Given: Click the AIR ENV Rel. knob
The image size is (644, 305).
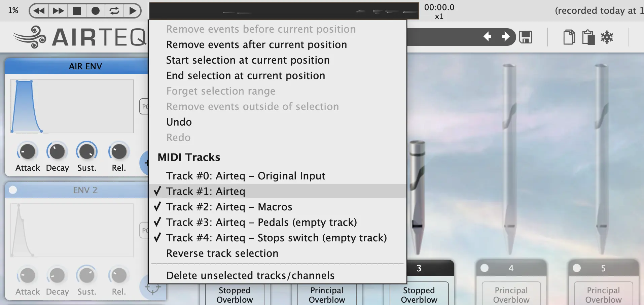Looking at the screenshot, I should (x=118, y=151).
